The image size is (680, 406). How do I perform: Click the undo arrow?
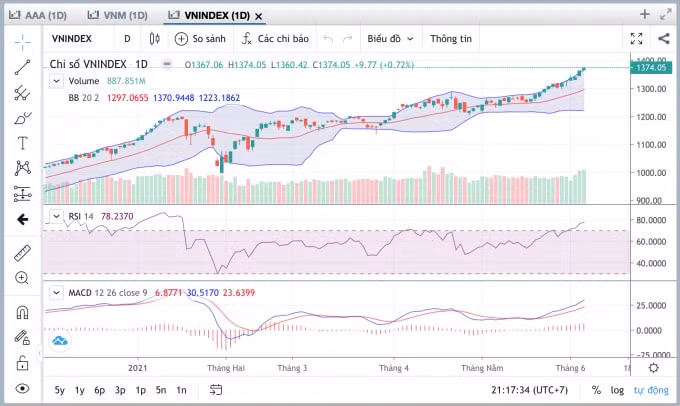pos(328,39)
